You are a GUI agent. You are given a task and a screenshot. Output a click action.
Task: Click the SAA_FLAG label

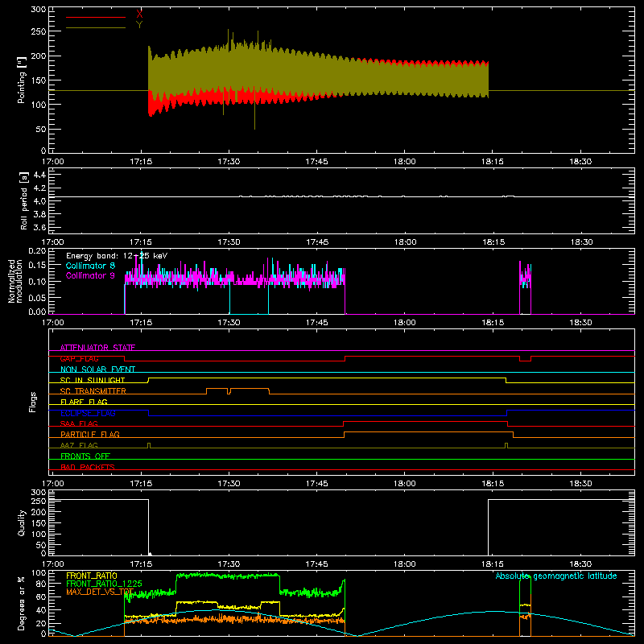click(79, 423)
